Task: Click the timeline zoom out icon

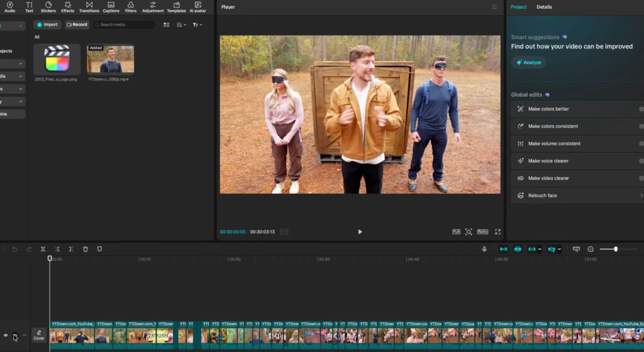Action: tap(591, 249)
